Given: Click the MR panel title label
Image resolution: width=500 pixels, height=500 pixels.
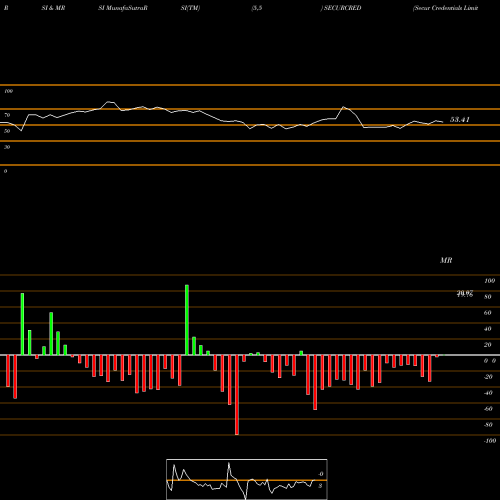Looking at the screenshot, I should [x=446, y=260].
